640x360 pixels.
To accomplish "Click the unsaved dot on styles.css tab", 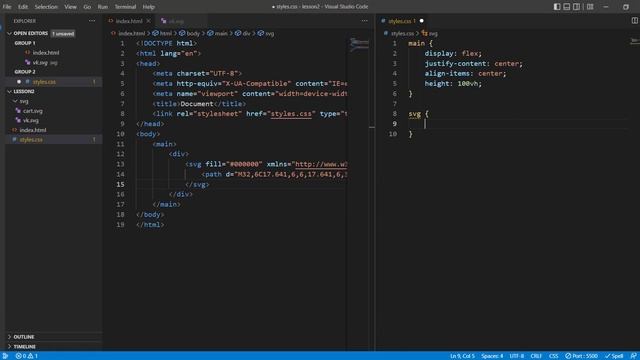I will click(x=422, y=21).
